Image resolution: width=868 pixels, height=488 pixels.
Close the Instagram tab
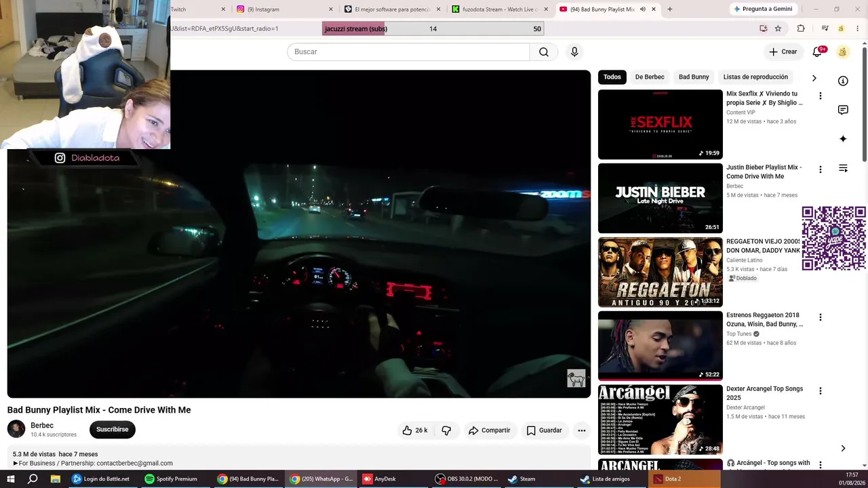coord(331,9)
